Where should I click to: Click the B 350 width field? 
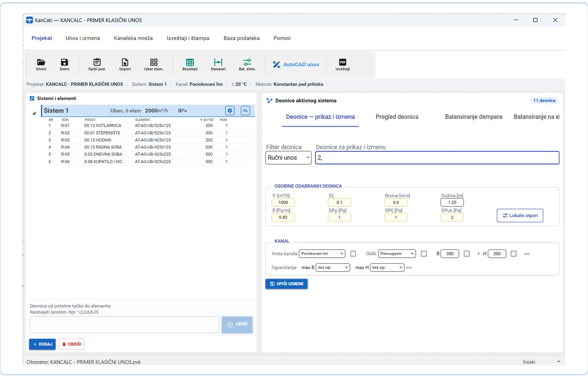point(450,254)
